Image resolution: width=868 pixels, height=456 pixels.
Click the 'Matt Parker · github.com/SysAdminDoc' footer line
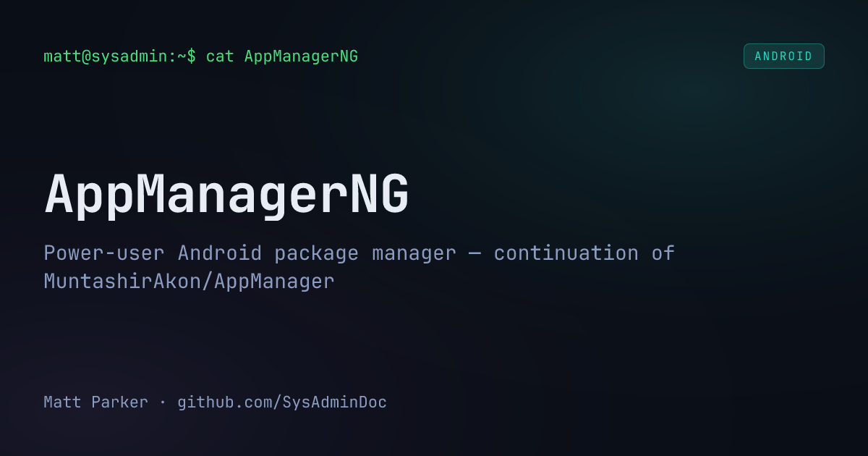216,402
